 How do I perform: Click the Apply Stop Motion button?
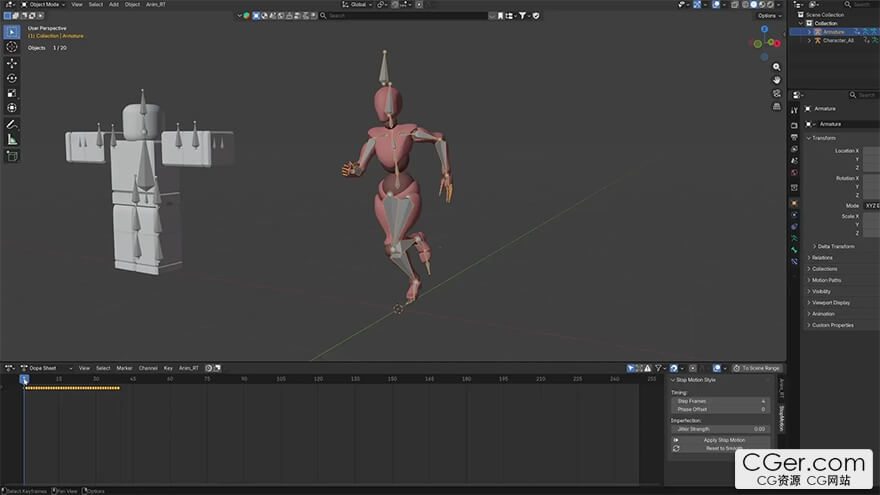pyautogui.click(x=723, y=440)
